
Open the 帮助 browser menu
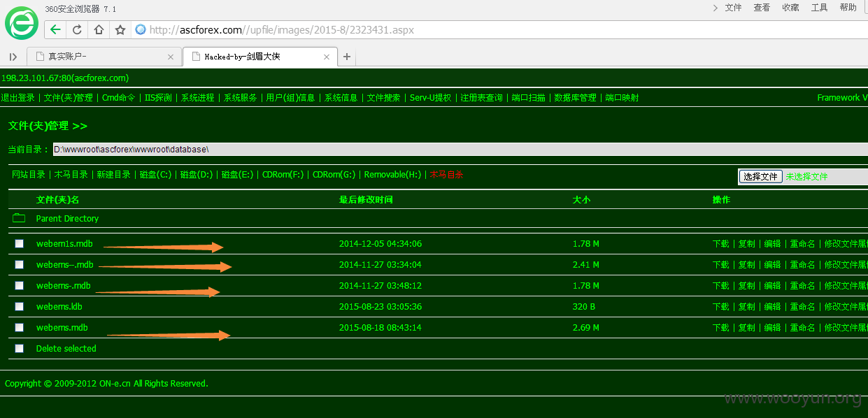coord(848,8)
